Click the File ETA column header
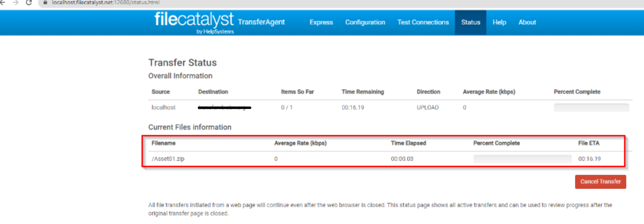 pos(589,143)
